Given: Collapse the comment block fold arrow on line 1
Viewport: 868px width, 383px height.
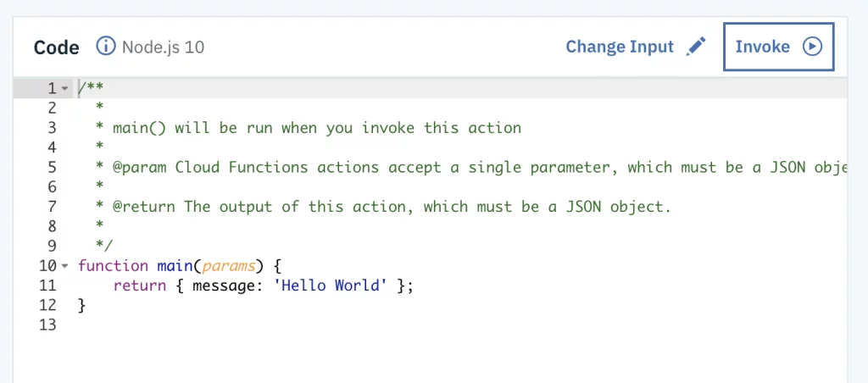Looking at the screenshot, I should click(x=64, y=89).
